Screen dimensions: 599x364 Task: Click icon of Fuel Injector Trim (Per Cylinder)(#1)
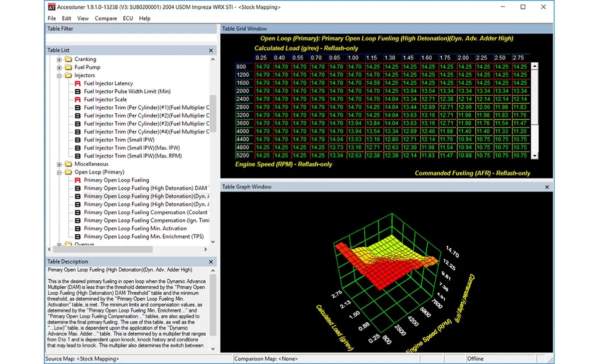pos(78,108)
